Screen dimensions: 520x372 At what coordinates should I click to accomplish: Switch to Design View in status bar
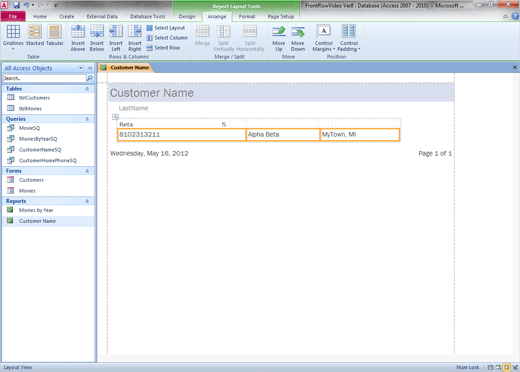tap(515, 367)
